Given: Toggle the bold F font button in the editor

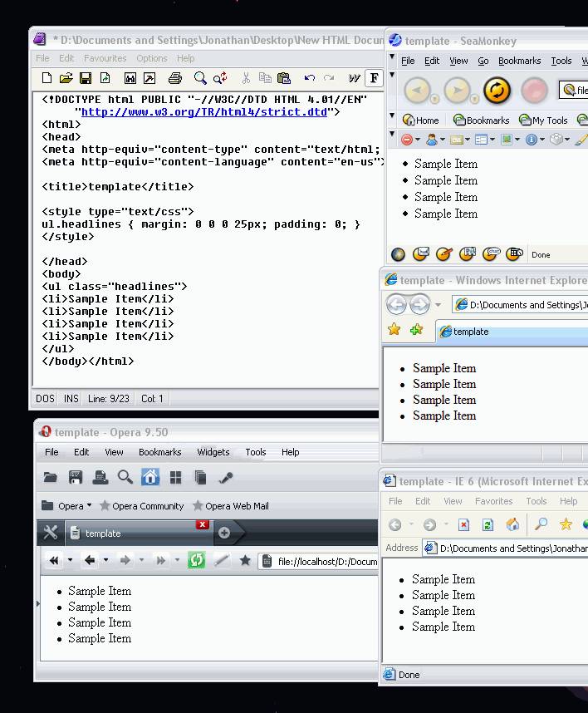Looking at the screenshot, I should (375, 78).
